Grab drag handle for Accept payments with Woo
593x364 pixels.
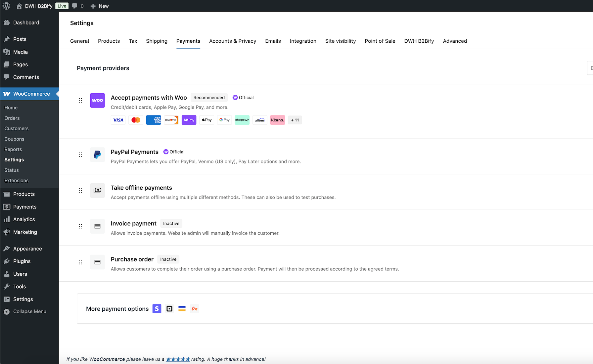[80, 100]
